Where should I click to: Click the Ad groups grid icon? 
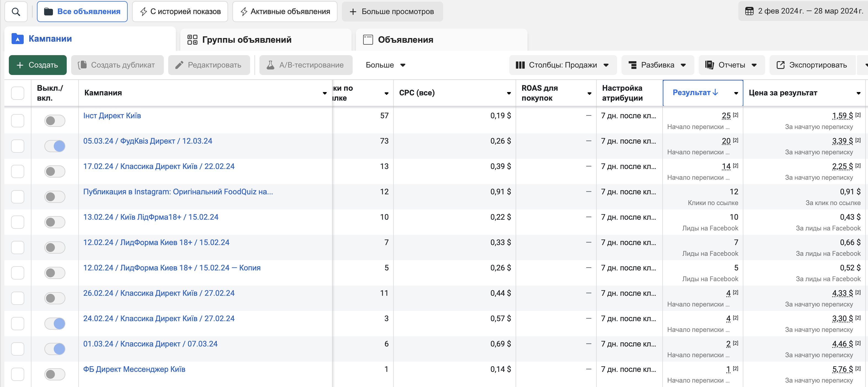coord(192,40)
